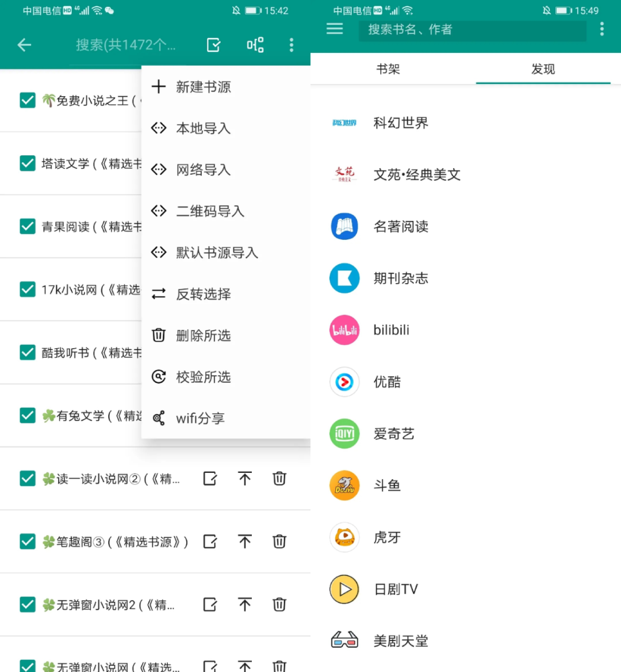Open 优酷 text entry
This screenshot has height=672, width=621.
387,382
